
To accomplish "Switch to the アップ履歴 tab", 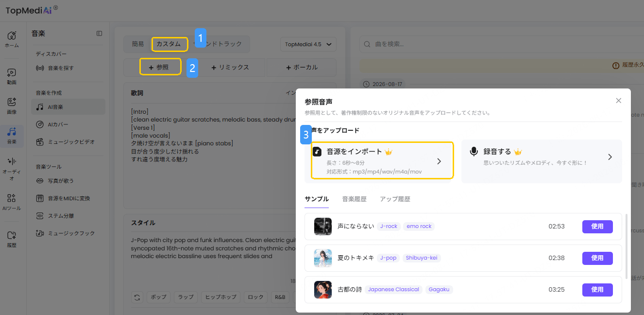I will coord(395,199).
